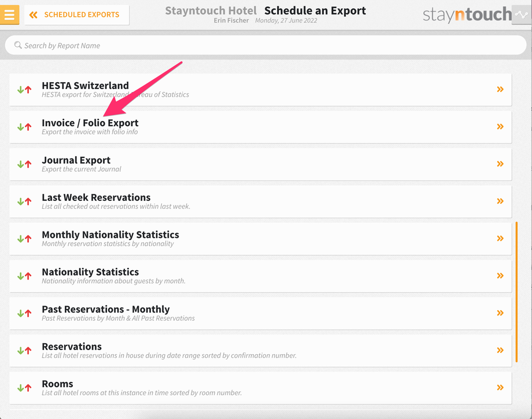Click Invoice / Folio Export arrows icon
Viewport: 532px width, 419px height.
click(x=24, y=127)
